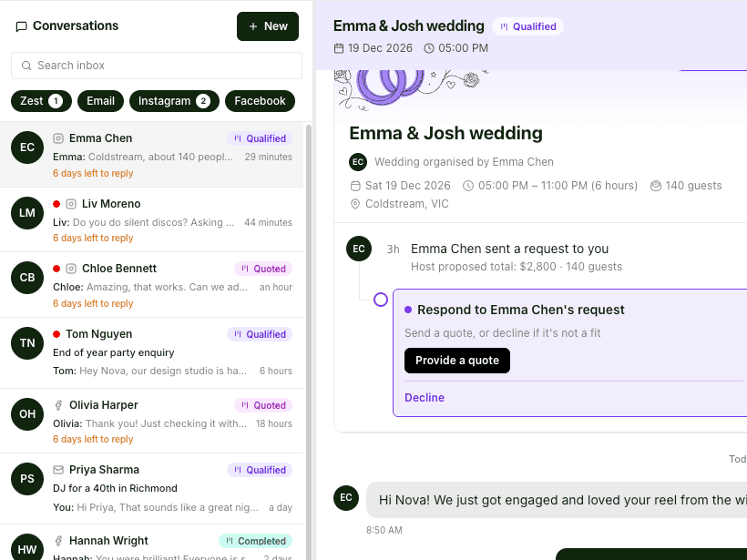747x560 pixels.
Task: Filter inbox by Facebook channel
Action: tap(260, 101)
